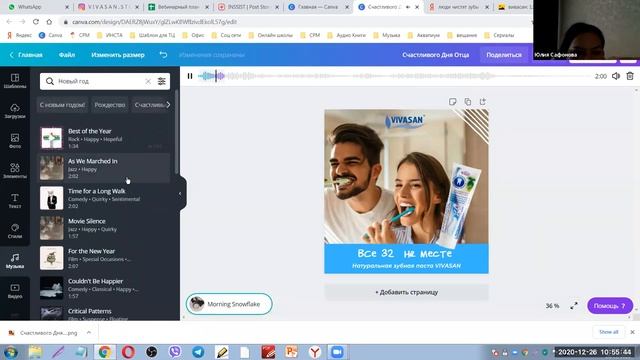Open the Сериалы bookmarks folder
This screenshot has height=360, width=640.
tap(499, 35)
